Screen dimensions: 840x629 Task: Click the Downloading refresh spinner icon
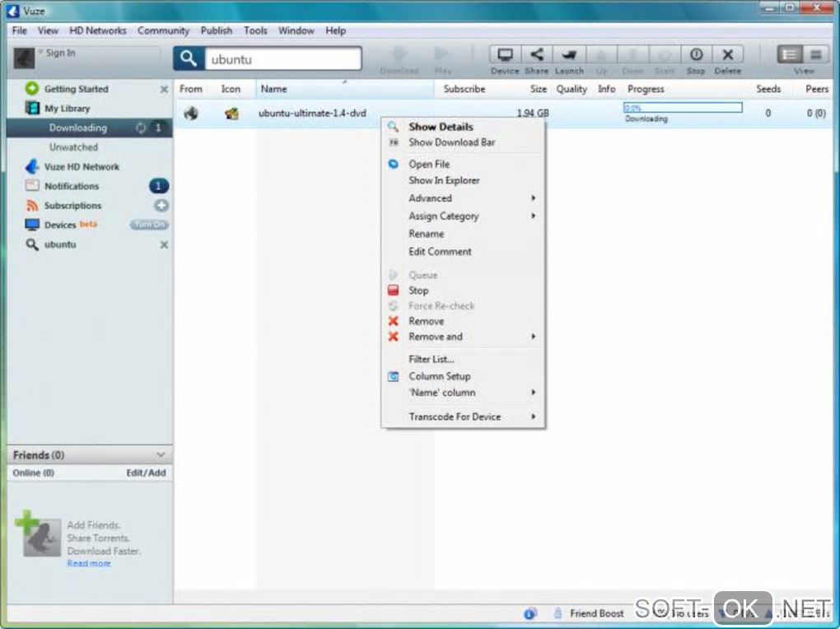[141, 128]
